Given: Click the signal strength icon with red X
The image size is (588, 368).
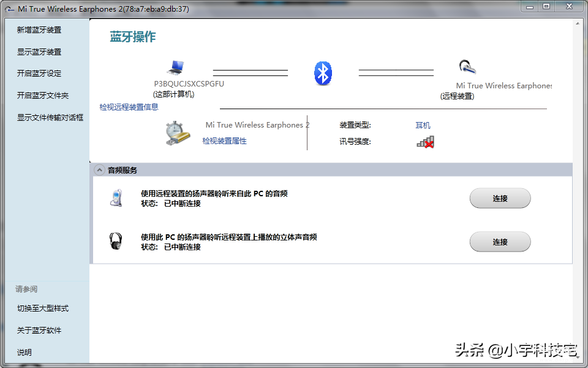Looking at the screenshot, I should [x=425, y=142].
